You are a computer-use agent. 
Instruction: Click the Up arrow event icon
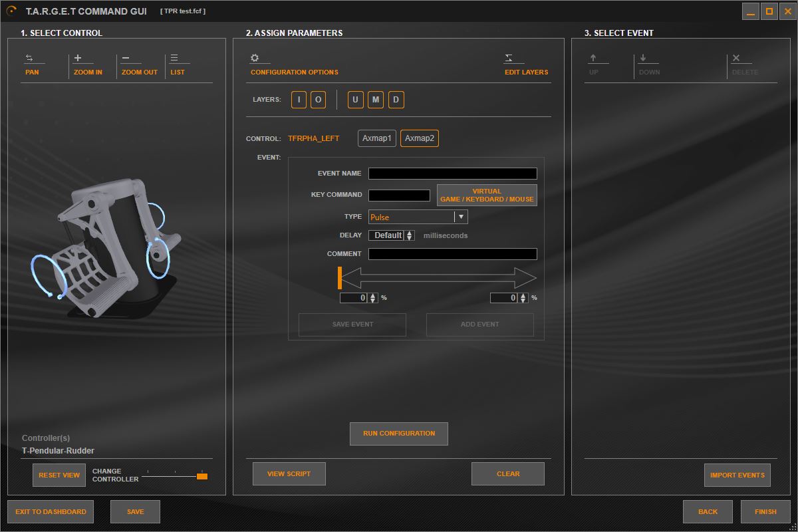593,59
